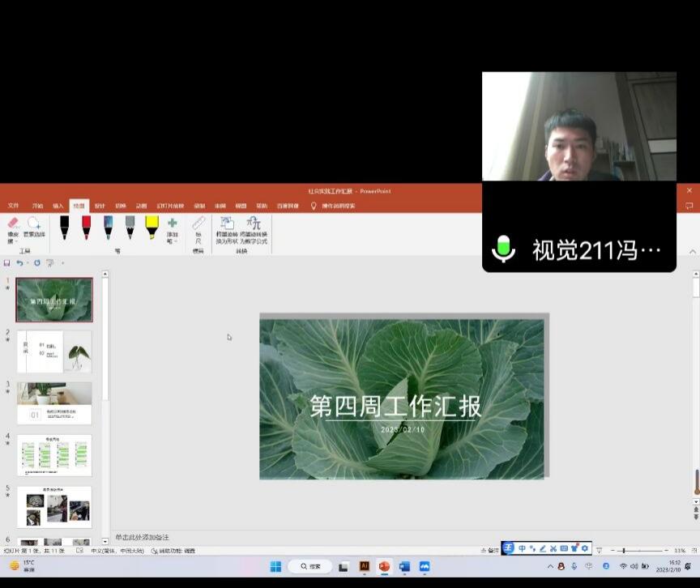Open PowerPoint from the Windows taskbar

point(384,567)
